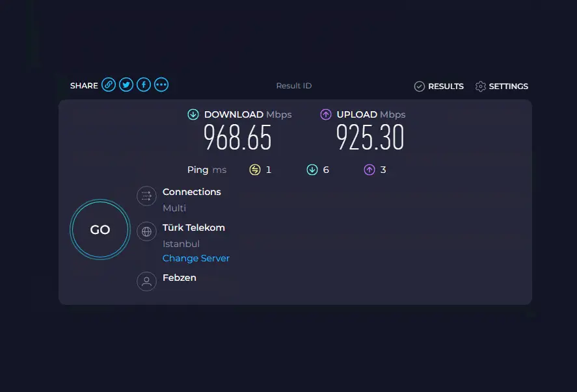Open the Febzen account profile icon

pos(146,281)
